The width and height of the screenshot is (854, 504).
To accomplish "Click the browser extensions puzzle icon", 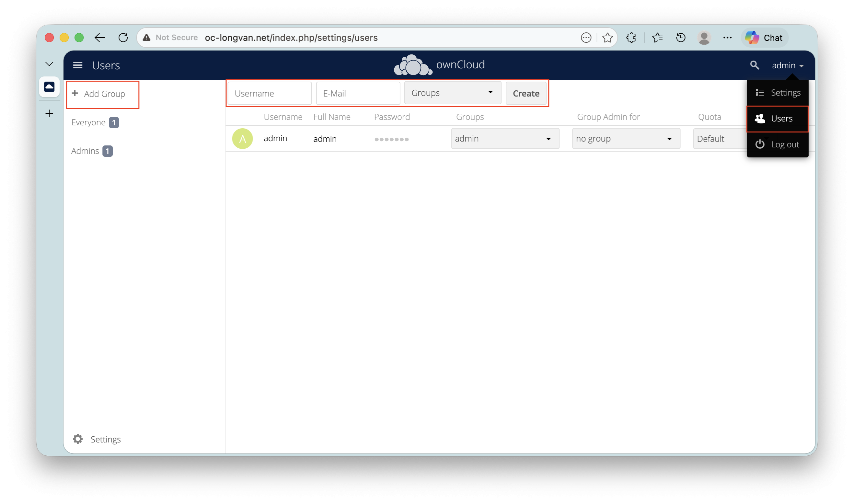I will [631, 38].
